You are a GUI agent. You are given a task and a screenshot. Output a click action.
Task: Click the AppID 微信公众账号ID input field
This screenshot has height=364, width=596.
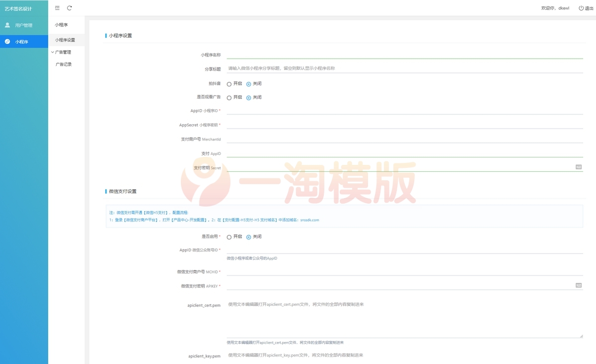405,250
